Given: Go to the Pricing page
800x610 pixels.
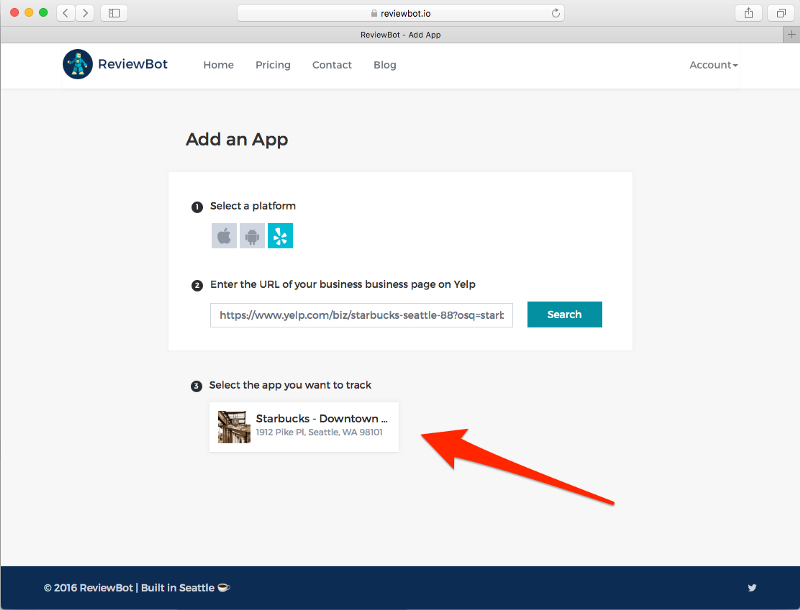Looking at the screenshot, I should tap(272, 65).
